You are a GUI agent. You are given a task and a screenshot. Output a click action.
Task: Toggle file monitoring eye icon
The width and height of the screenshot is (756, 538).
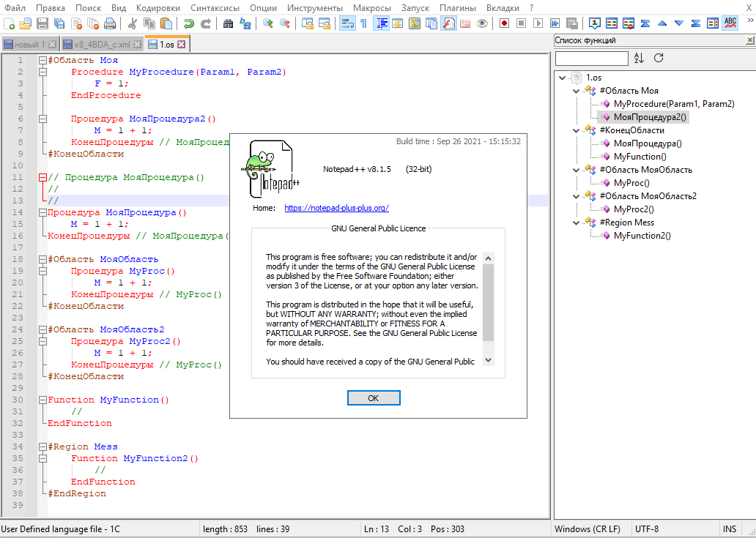tap(482, 23)
